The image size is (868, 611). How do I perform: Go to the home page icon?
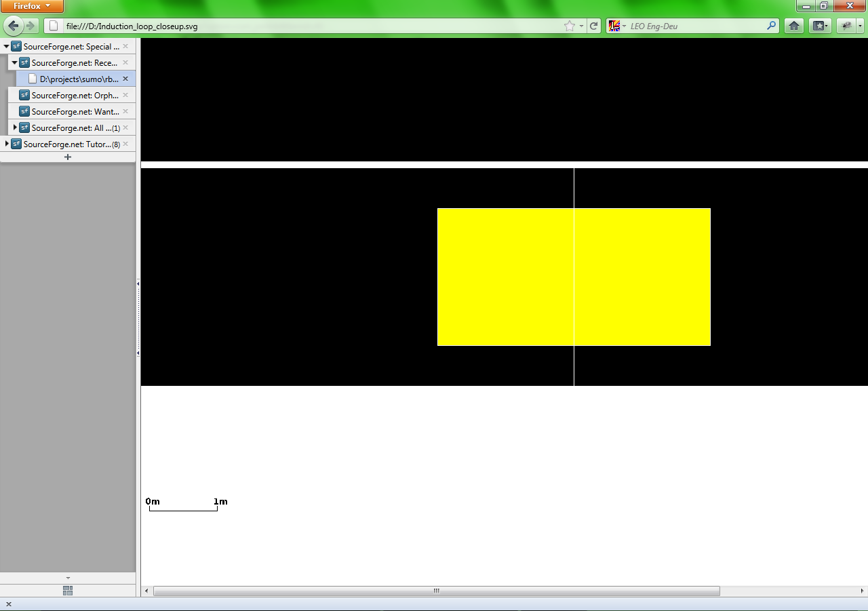[793, 26]
